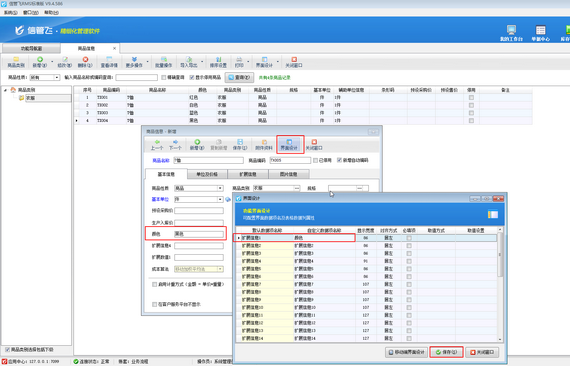This screenshot has height=366, width=570.
Task: Switch to the 单位及价格 tab
Action: pos(207,174)
